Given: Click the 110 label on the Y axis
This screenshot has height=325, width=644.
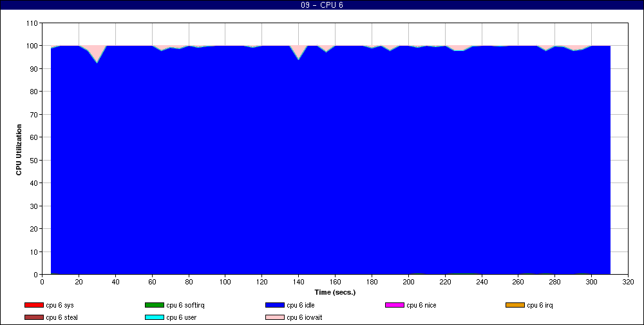Looking at the screenshot, I should tap(33, 23).
